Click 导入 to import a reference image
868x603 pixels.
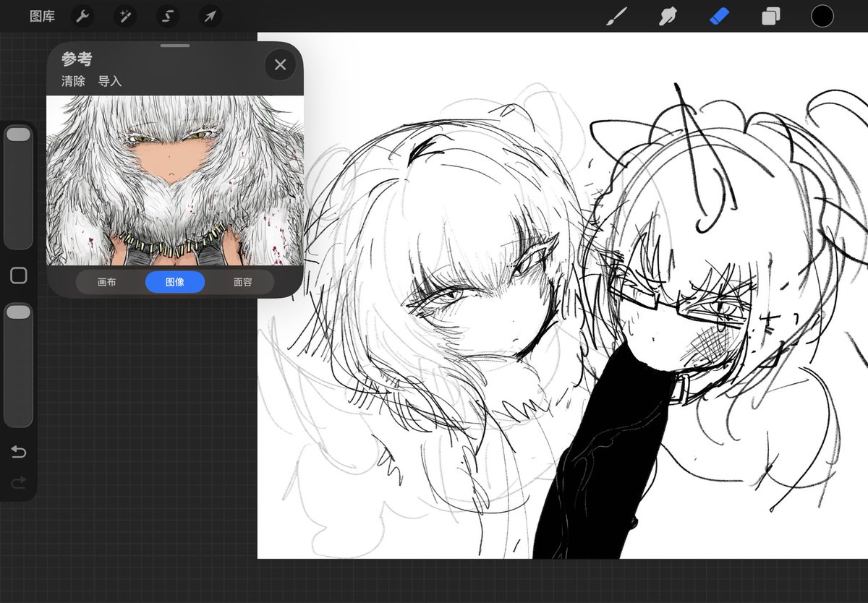coord(110,81)
